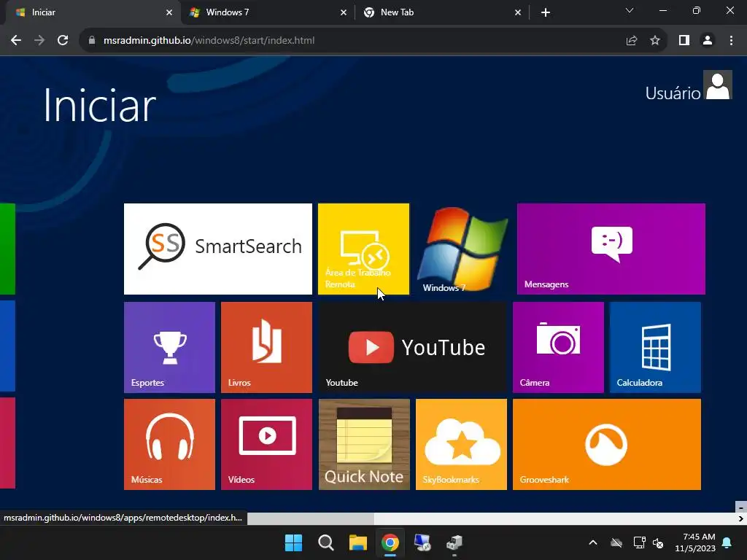
Task: Click the Usuário profile picture
Action: [x=718, y=85]
